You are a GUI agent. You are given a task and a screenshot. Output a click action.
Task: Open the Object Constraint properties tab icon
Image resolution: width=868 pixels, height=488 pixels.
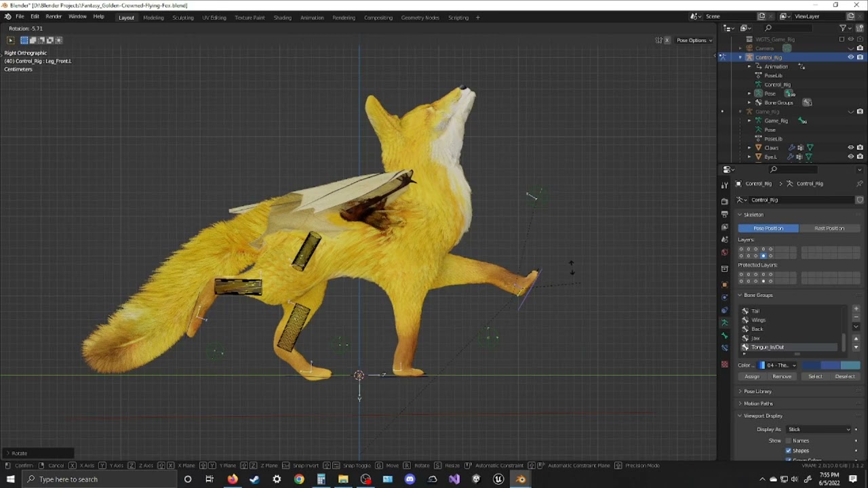(x=724, y=310)
